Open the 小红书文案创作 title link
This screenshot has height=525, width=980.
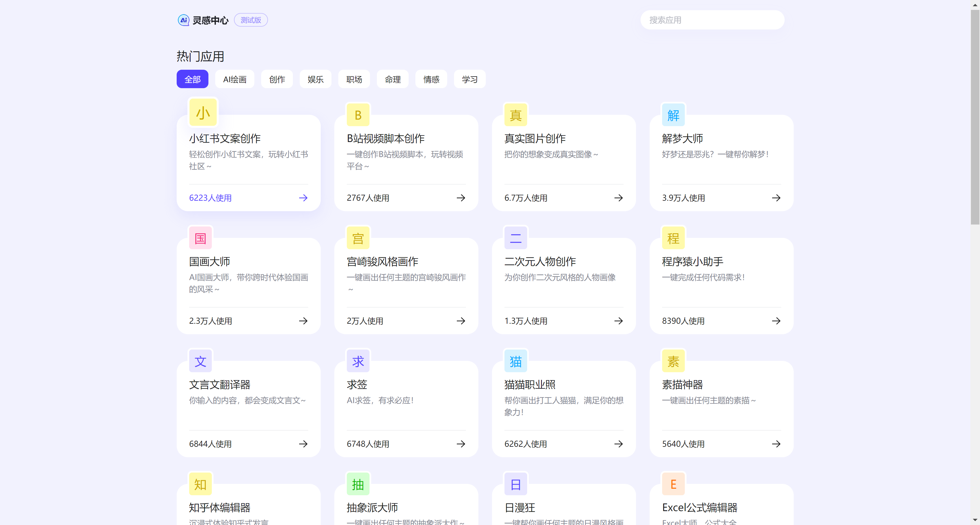[225, 138]
